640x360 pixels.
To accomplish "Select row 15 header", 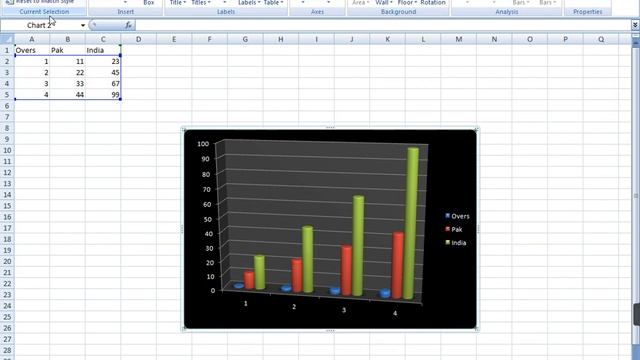I will [x=7, y=206].
